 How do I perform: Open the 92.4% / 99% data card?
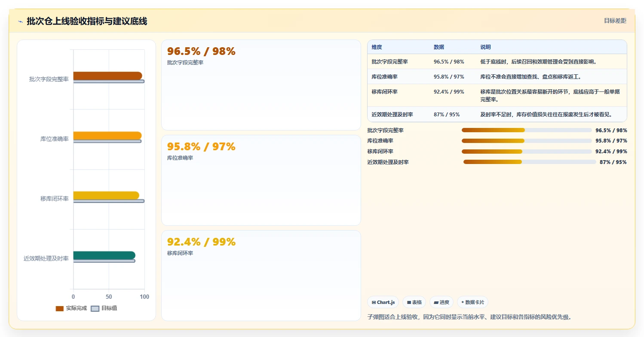pos(261,276)
